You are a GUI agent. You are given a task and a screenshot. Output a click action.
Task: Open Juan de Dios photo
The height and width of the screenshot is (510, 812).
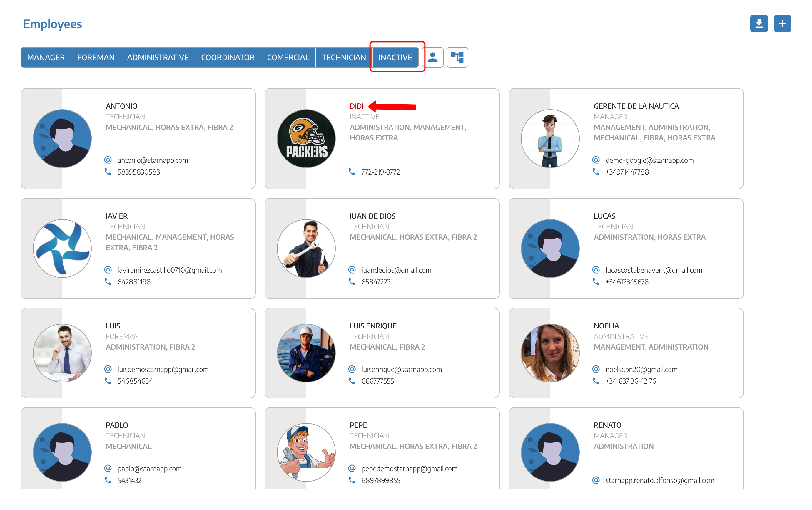pos(306,248)
